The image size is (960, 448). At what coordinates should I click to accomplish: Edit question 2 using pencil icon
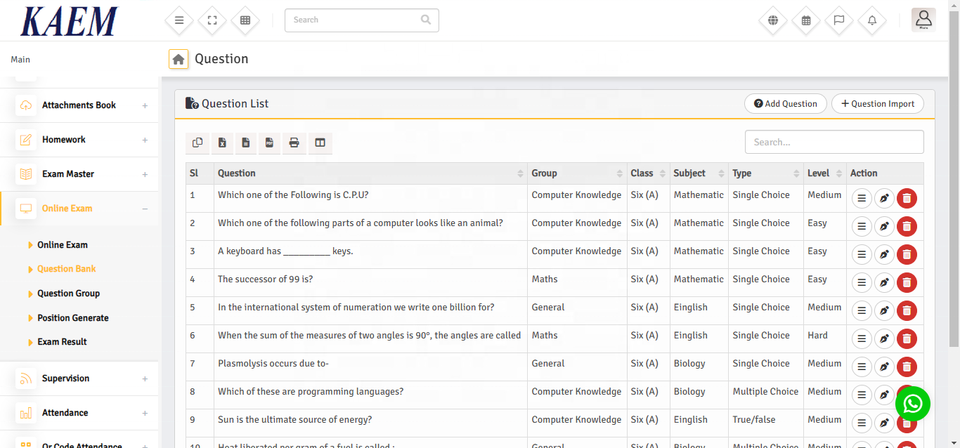point(884,227)
